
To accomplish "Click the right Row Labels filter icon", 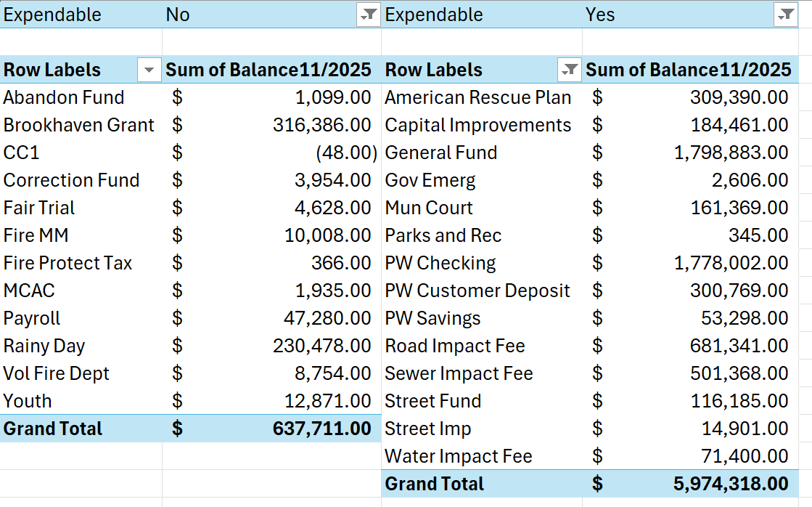I will (x=570, y=70).
